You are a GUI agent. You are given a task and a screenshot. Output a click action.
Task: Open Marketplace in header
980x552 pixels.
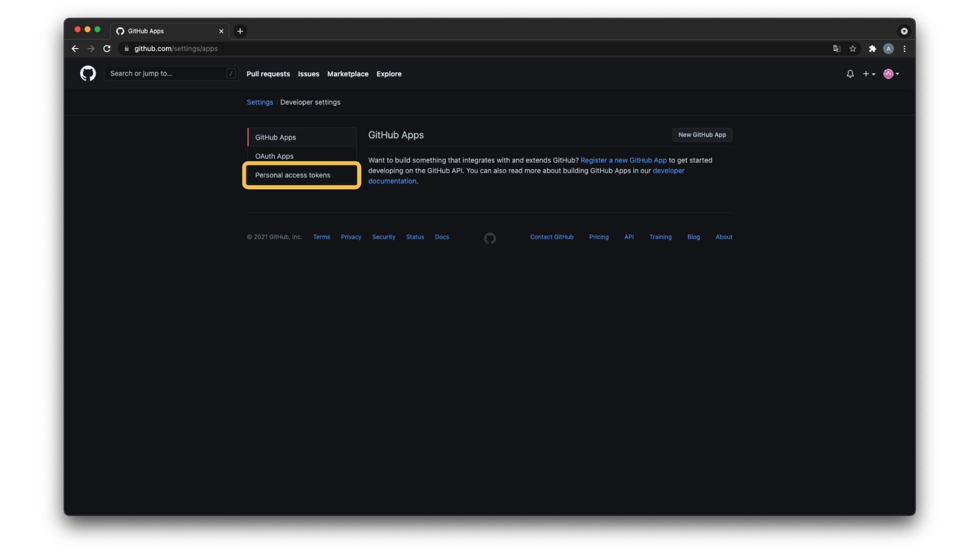coord(348,74)
